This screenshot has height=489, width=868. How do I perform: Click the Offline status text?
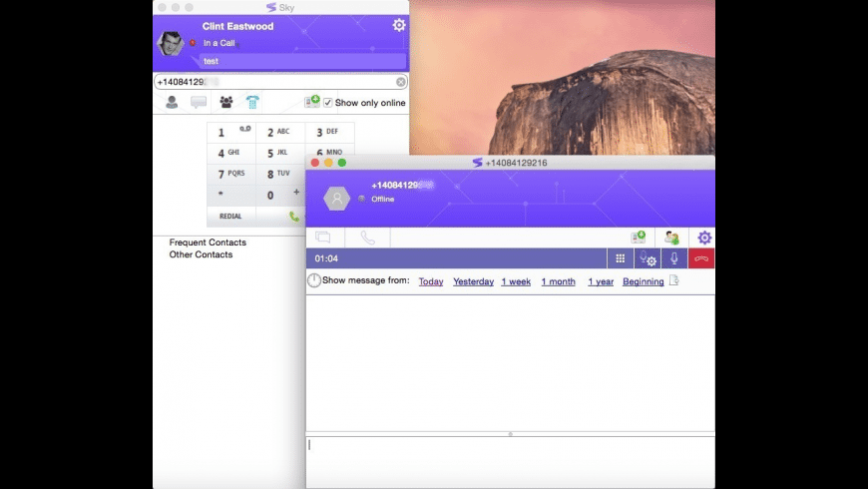[x=382, y=199]
